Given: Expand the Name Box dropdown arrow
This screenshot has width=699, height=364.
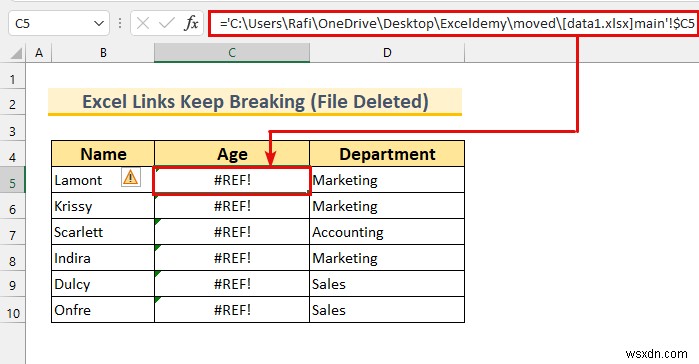Looking at the screenshot, I should point(99,23).
